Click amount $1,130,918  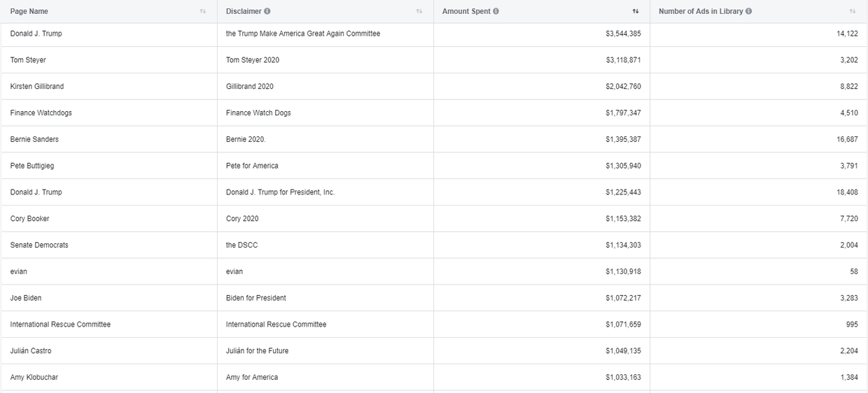tap(623, 271)
